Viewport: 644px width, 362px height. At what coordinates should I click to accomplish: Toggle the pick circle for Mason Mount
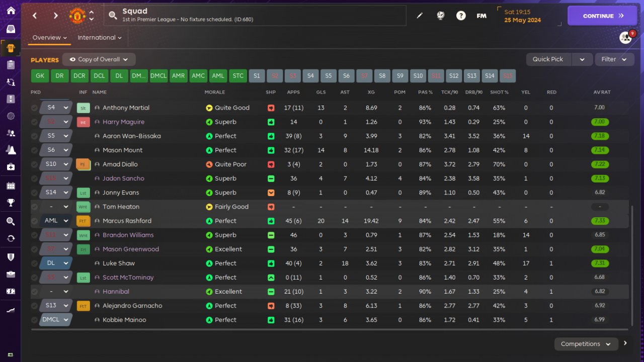click(x=34, y=150)
